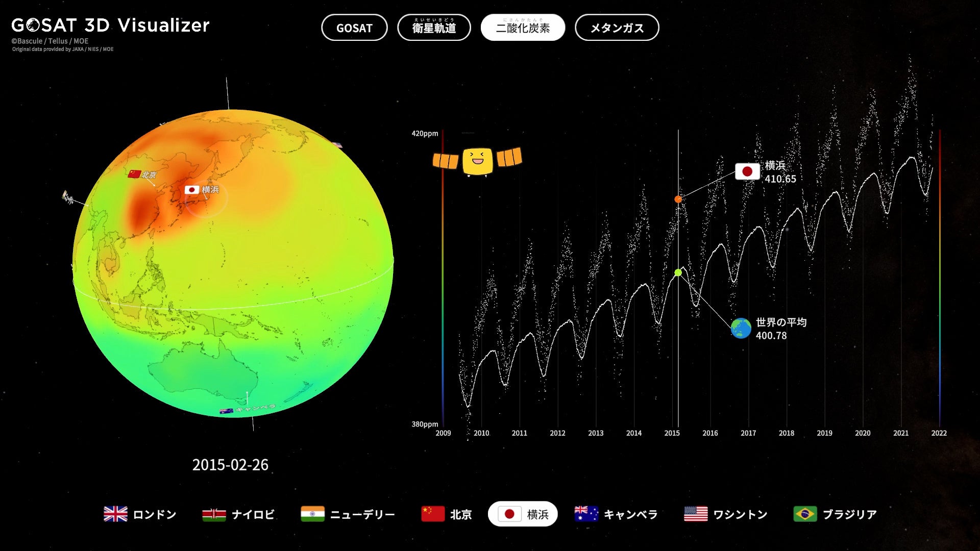Click the orange Yokohama data point on timeline

[678, 199]
